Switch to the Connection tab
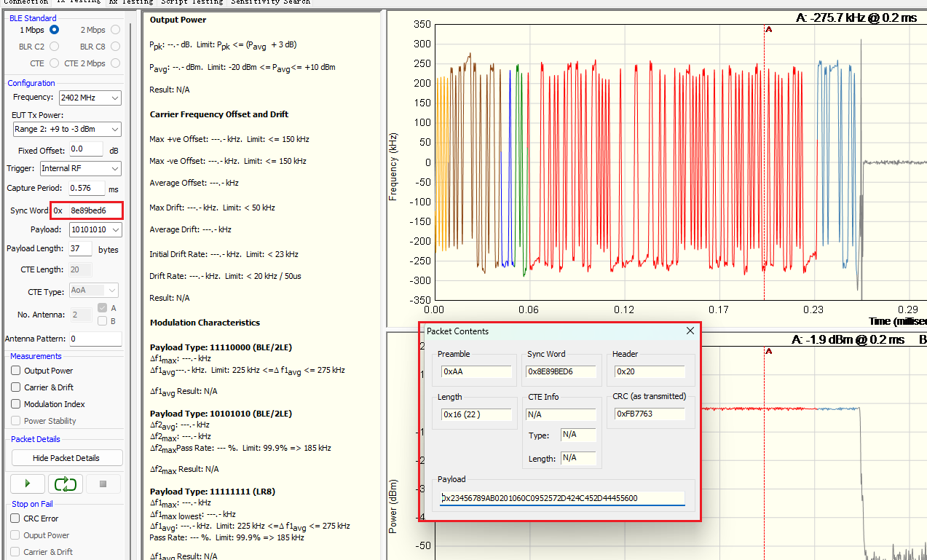The width and height of the screenshot is (927, 560). click(26, 2)
